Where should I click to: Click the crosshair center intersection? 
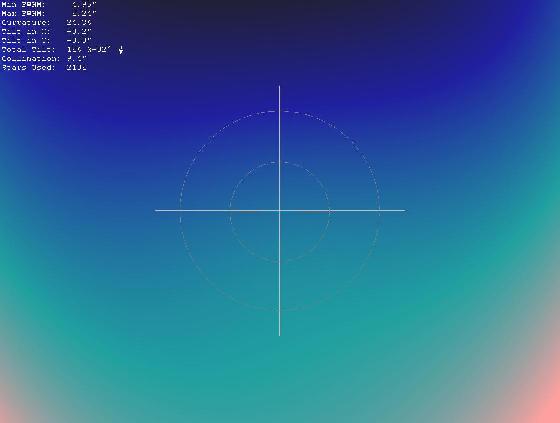click(279, 210)
